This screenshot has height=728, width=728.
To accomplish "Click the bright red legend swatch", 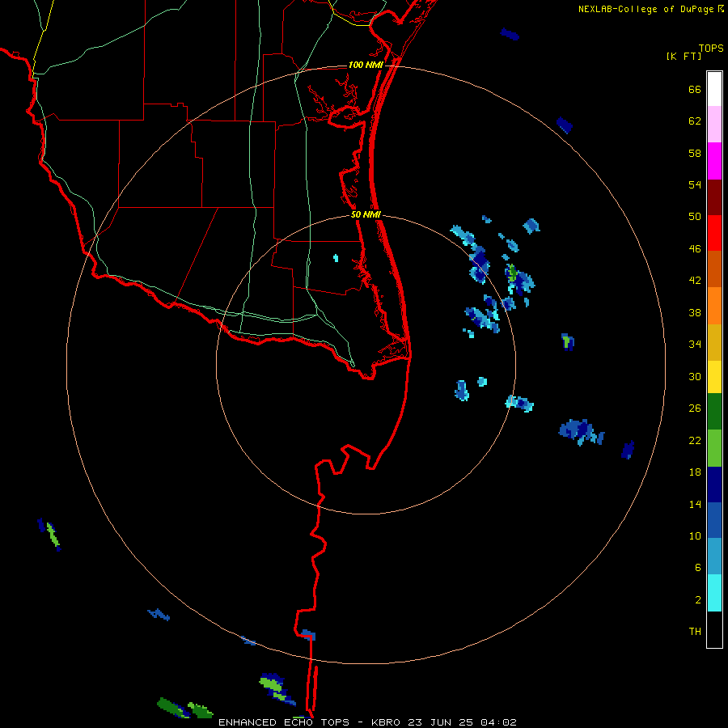I will pyautogui.click(x=714, y=233).
